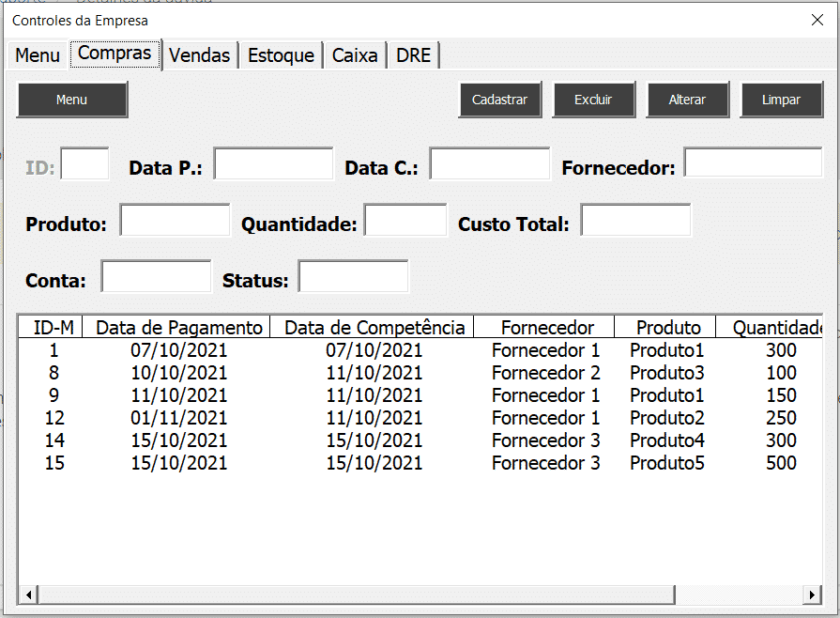The width and height of the screenshot is (840, 618).
Task: Go to the Estoque tab
Action: (x=281, y=55)
